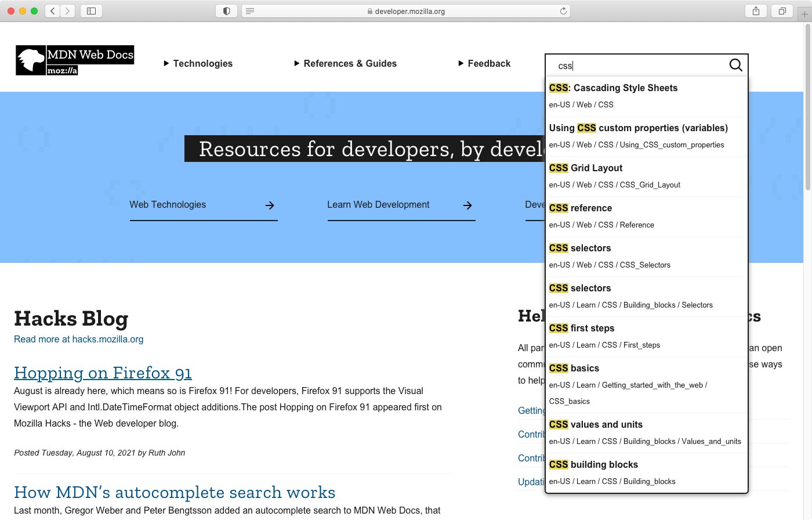Click in the MDN search field
The image size is (812, 520).
click(x=638, y=66)
